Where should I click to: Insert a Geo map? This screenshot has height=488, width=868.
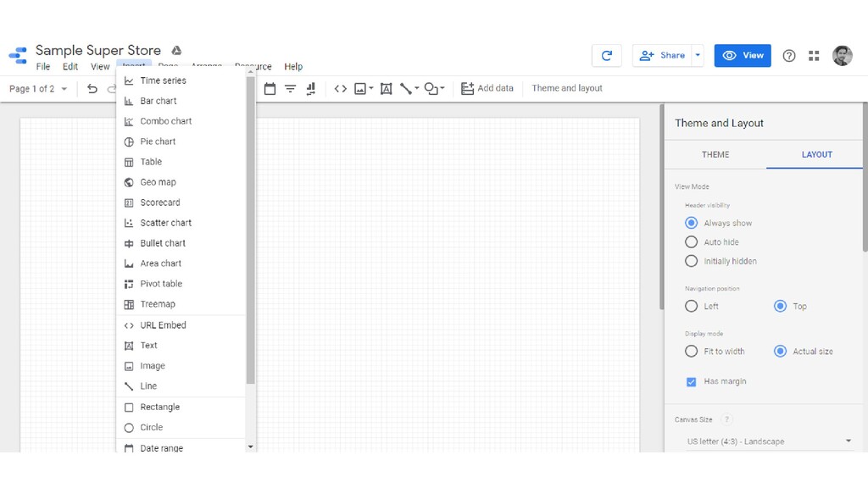click(x=181, y=182)
